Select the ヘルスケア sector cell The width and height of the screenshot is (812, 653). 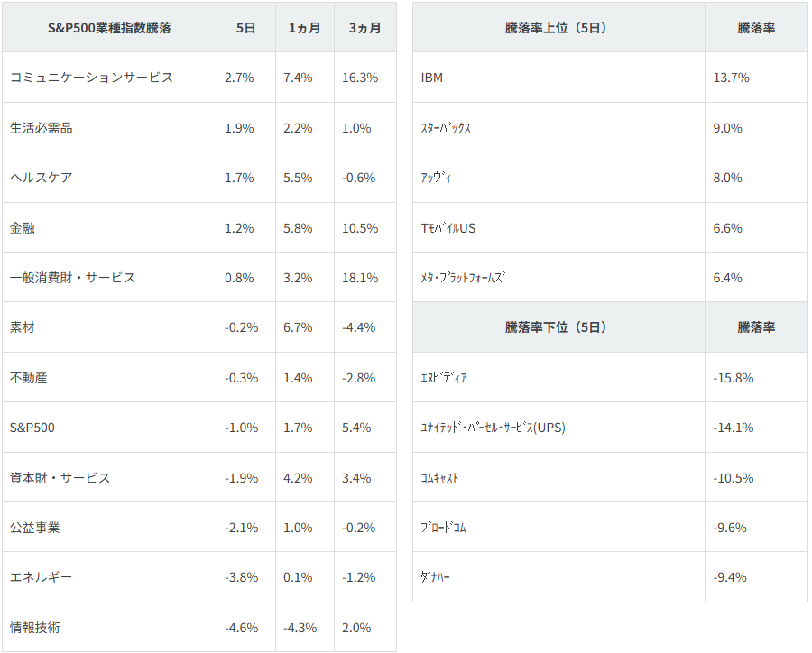(42, 178)
